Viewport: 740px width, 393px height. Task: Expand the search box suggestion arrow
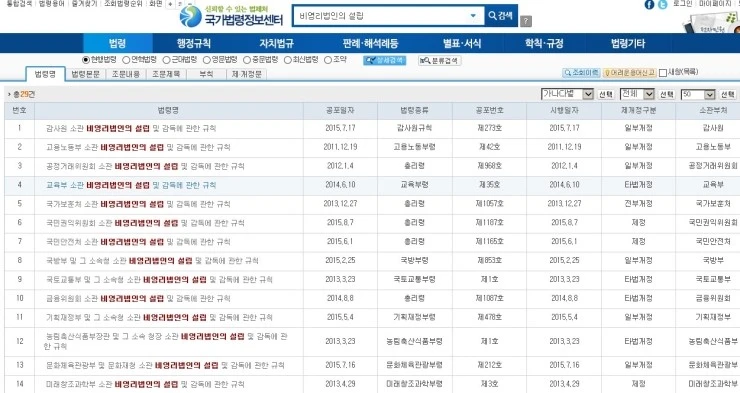473,16
